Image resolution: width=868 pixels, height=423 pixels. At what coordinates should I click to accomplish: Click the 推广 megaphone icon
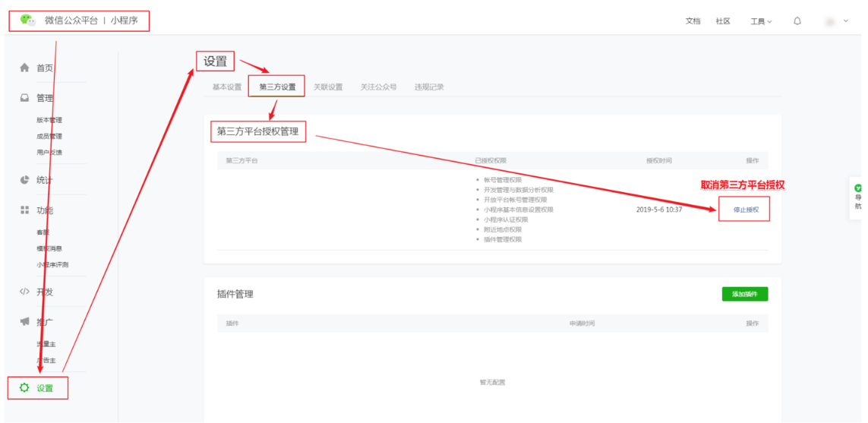(24, 322)
